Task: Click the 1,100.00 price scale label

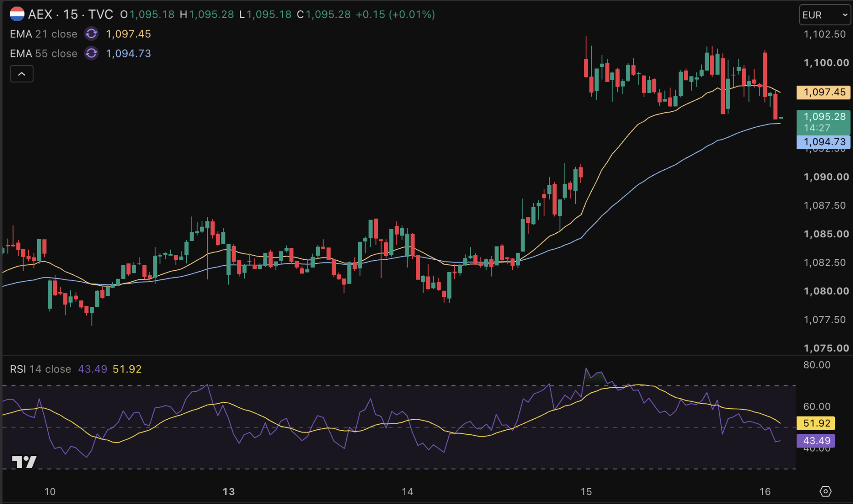Action: 826,63
